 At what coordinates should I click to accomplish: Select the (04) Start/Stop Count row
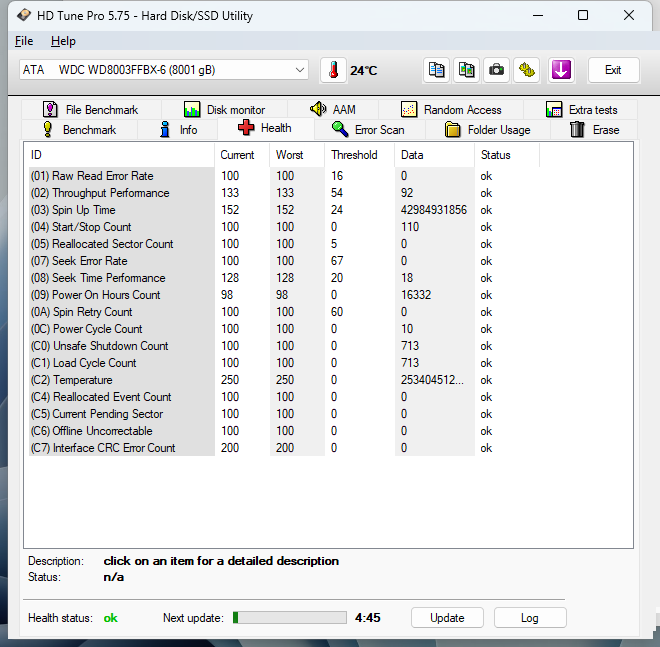[x=284, y=227]
